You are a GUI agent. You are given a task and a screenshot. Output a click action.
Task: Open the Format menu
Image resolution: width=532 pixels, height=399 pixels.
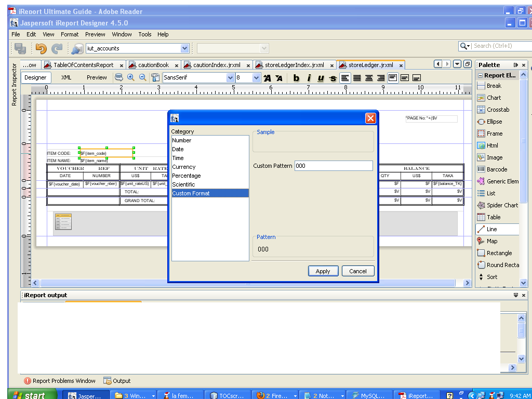[69, 34]
